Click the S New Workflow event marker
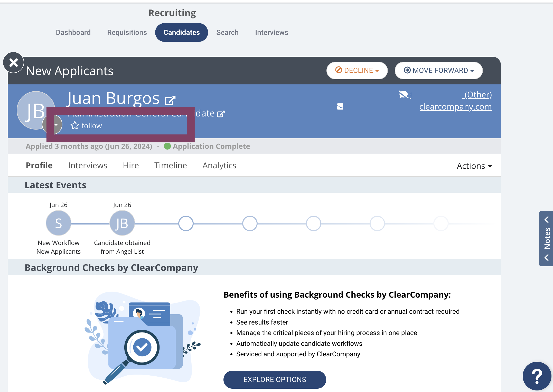Screen dimensions: 553x392 tap(59, 223)
